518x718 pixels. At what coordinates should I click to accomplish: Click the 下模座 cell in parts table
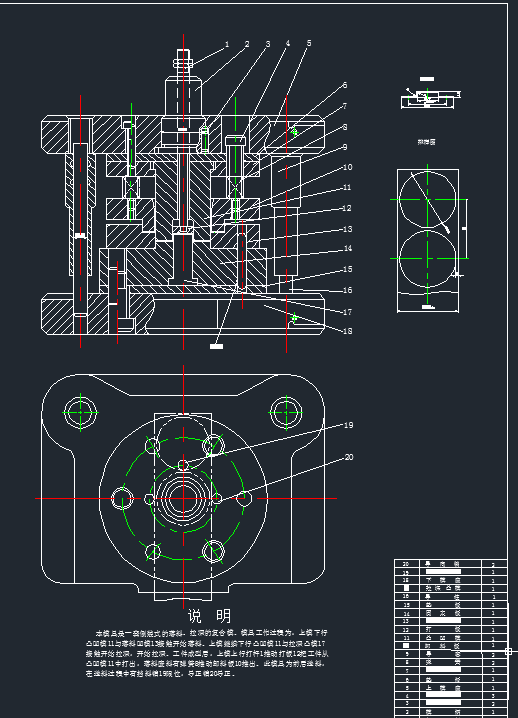coord(442,580)
